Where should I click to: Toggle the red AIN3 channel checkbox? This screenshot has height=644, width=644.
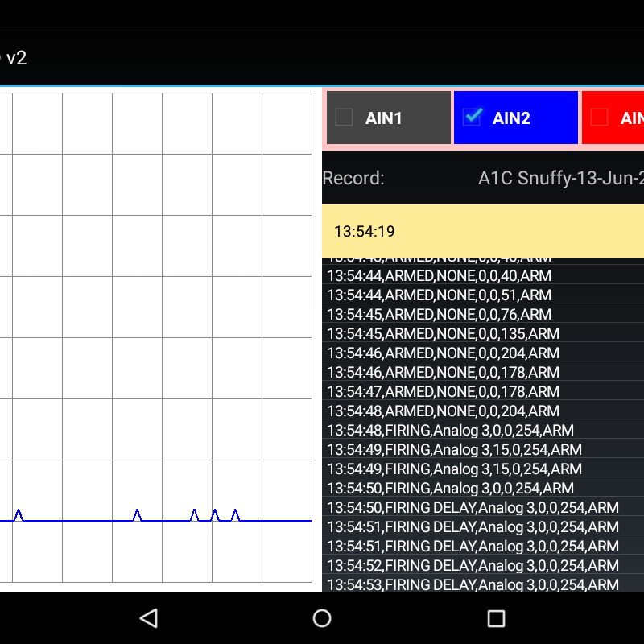pos(599,118)
